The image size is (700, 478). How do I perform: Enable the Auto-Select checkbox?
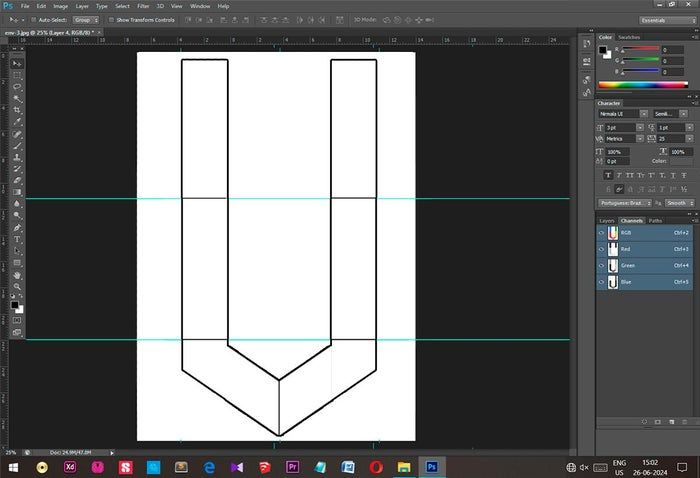32,19
